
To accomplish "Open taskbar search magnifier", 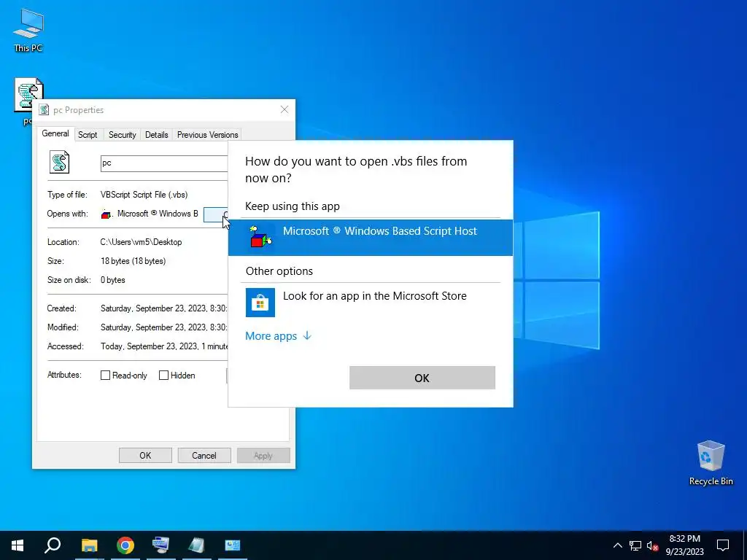I will pos(53,545).
